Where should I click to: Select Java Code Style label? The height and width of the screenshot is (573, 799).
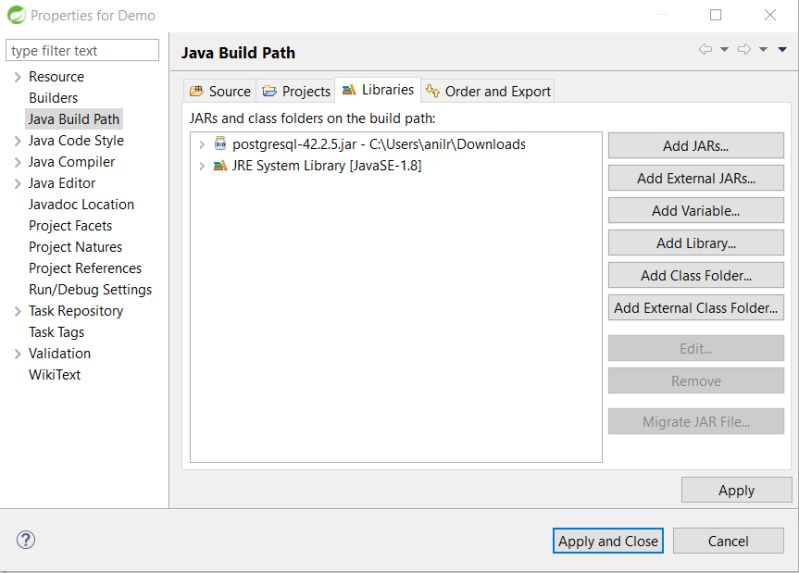coord(76,141)
